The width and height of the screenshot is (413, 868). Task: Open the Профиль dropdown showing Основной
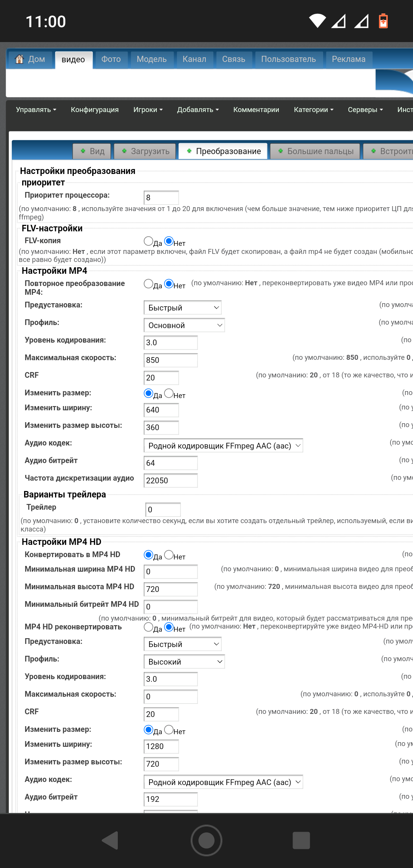click(184, 325)
